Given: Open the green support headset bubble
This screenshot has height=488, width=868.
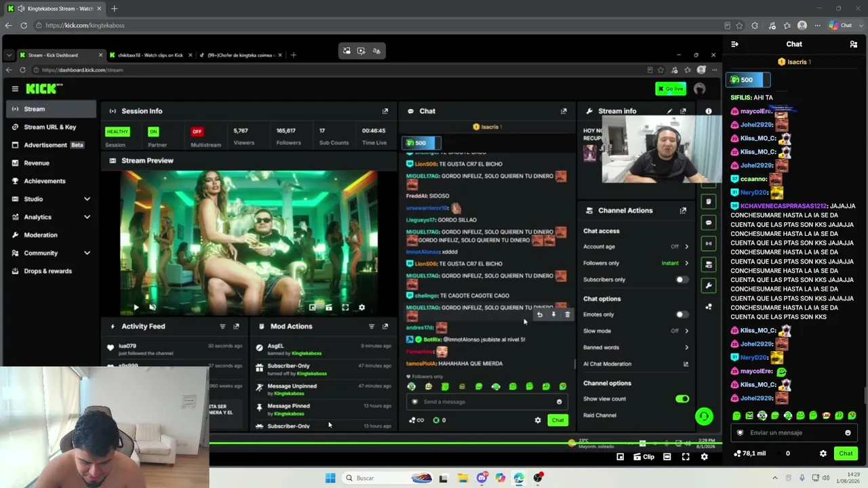Looking at the screenshot, I should click(704, 416).
